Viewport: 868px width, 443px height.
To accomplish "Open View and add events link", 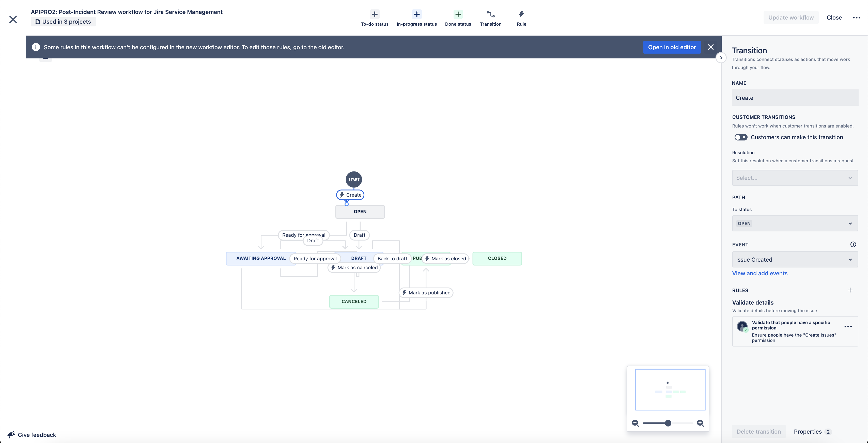I will point(759,273).
